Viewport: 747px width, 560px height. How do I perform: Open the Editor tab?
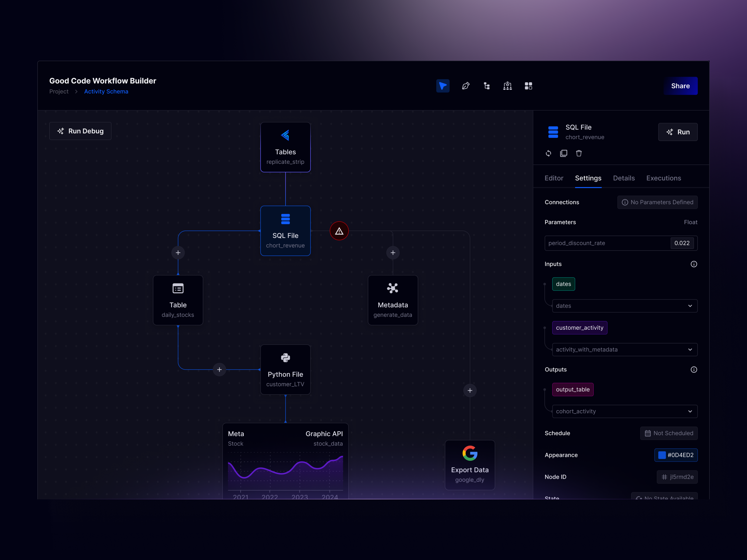click(x=553, y=178)
